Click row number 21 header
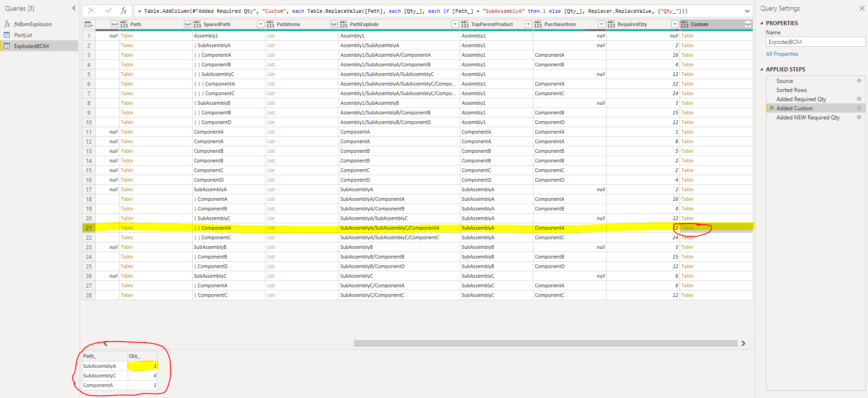The width and height of the screenshot is (868, 398). 89,228
